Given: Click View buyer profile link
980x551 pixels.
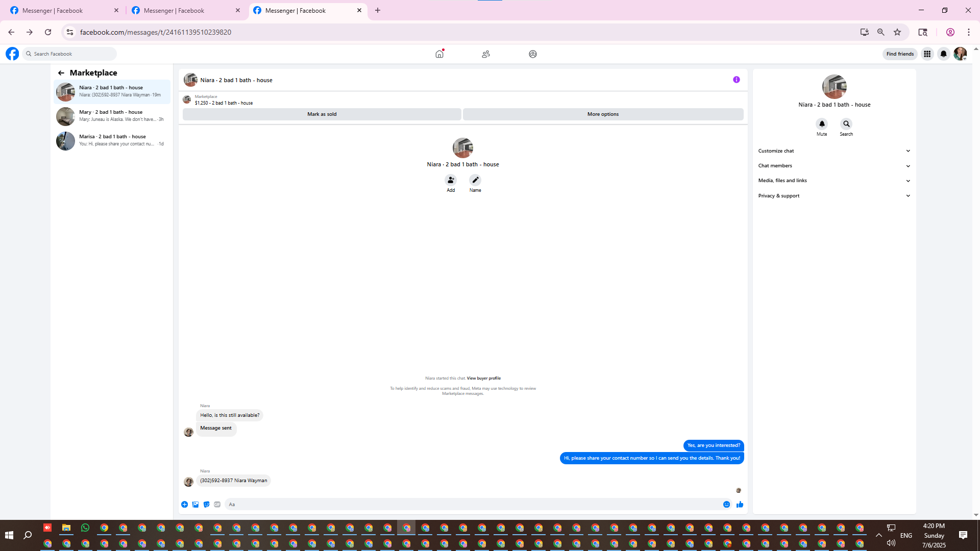Looking at the screenshot, I should (483, 379).
